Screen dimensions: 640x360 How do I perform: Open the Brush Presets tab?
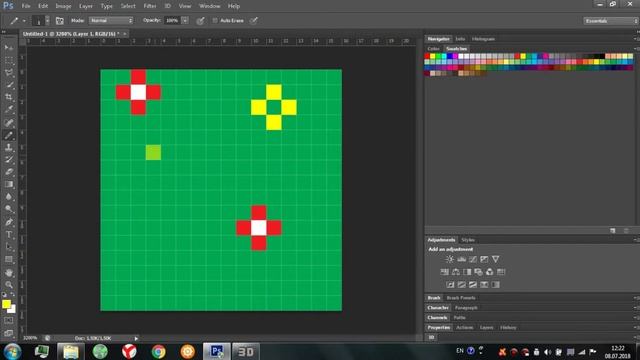[x=461, y=298]
